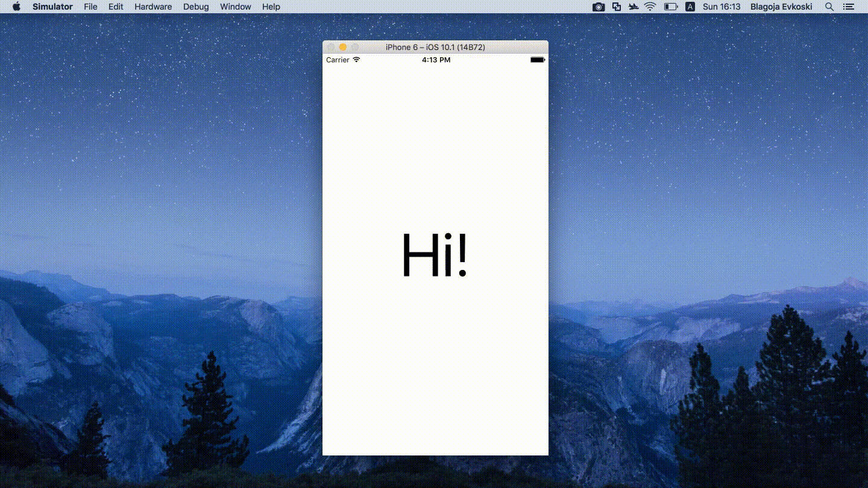Screen dimensions: 868x488
Task: Open the Apple menu
Action: coord(16,7)
